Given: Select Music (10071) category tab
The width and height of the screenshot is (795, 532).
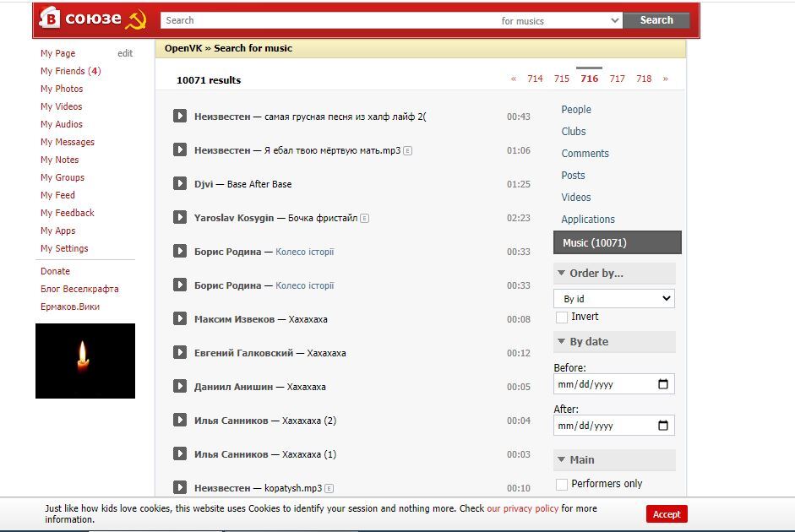Looking at the screenshot, I should click(617, 242).
